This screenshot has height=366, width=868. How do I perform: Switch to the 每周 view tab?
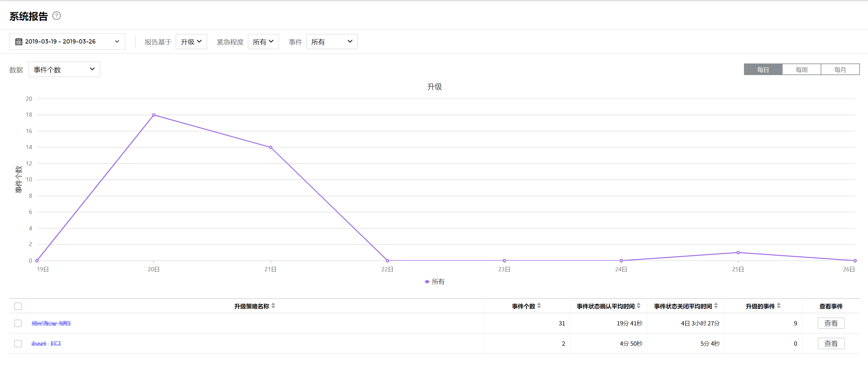(x=801, y=69)
